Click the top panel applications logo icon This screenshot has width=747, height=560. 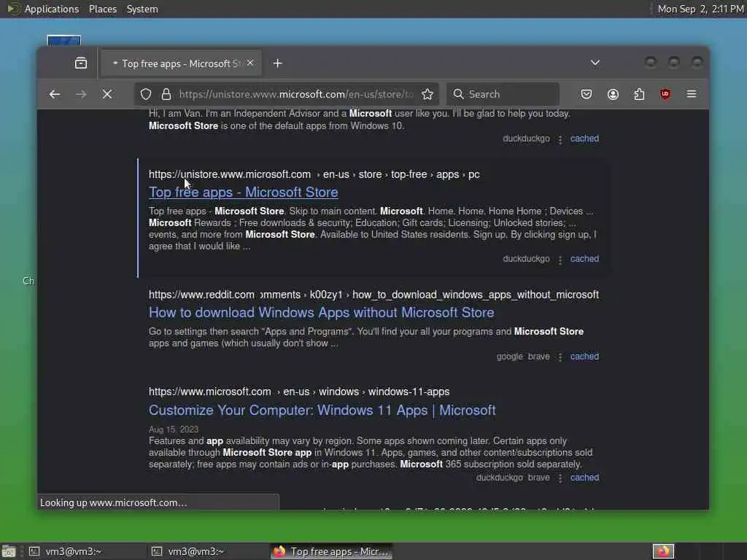(12, 9)
